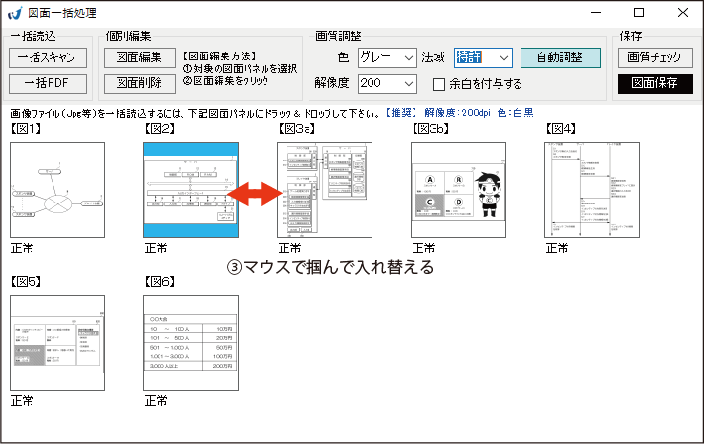The width and height of the screenshot is (704, 444).
Task: Select the 図6 price table thumbnail
Action: [191, 342]
